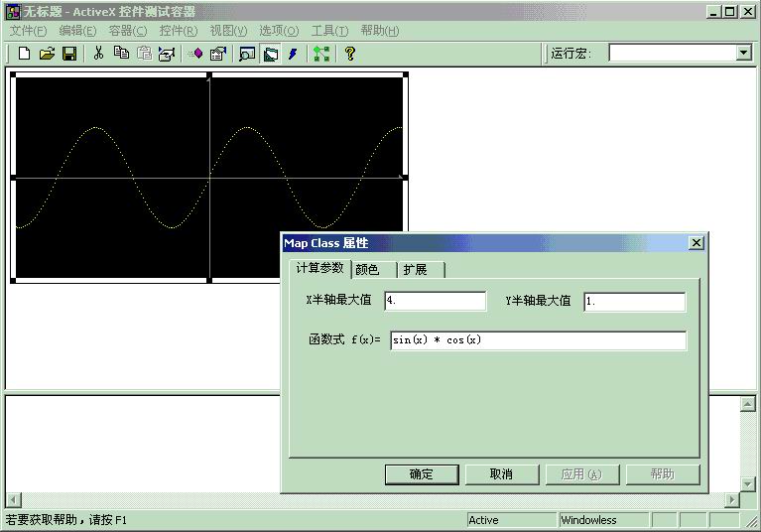Open control properties via the toolbar properties icon
The width and height of the screenshot is (761, 532).
[218, 54]
